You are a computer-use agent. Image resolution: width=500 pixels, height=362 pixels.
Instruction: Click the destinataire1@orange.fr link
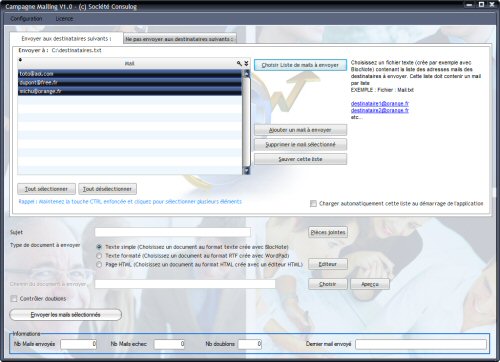[x=380, y=103]
